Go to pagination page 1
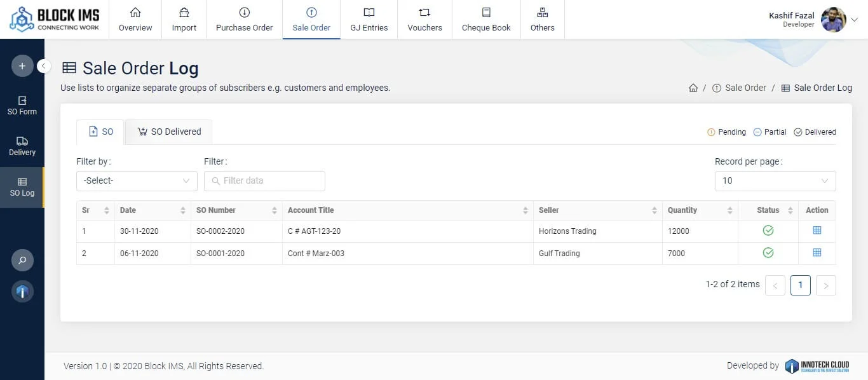The height and width of the screenshot is (380, 868). (x=800, y=285)
